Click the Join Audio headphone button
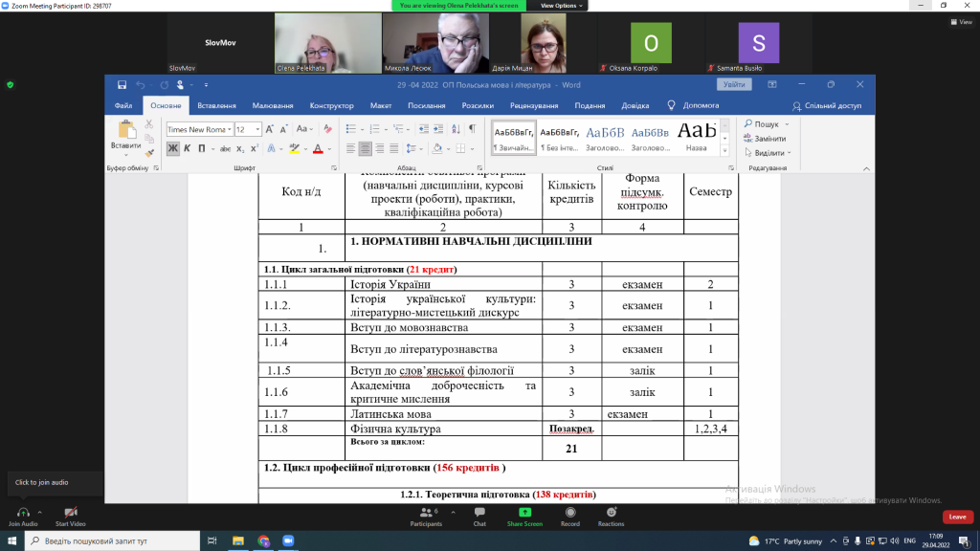Image resolution: width=980 pixels, height=551 pixels. [x=23, y=517]
